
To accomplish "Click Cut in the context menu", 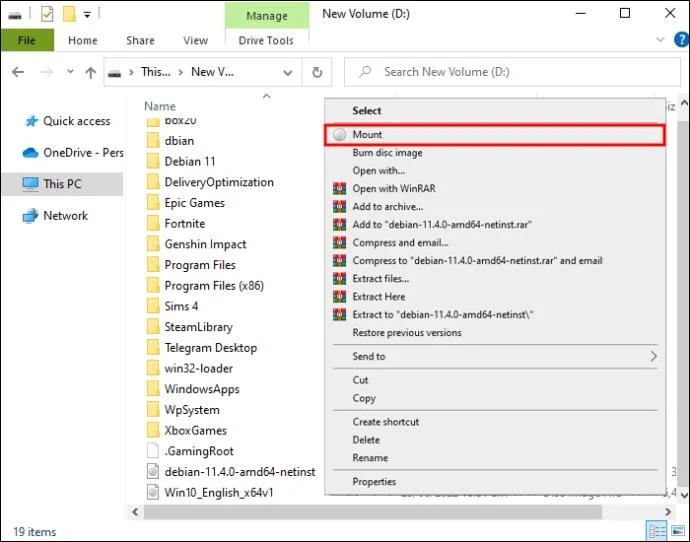I will (495, 380).
